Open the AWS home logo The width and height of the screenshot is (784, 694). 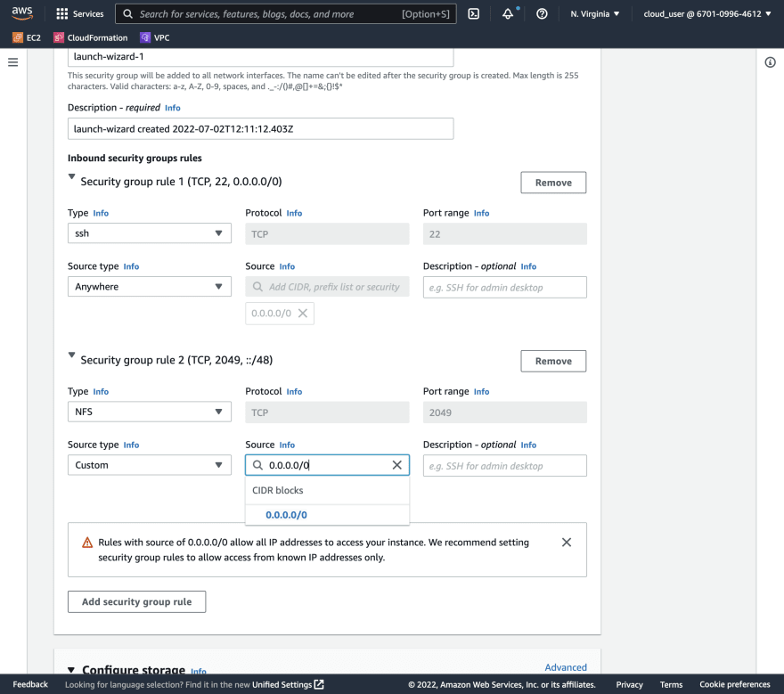coord(22,13)
